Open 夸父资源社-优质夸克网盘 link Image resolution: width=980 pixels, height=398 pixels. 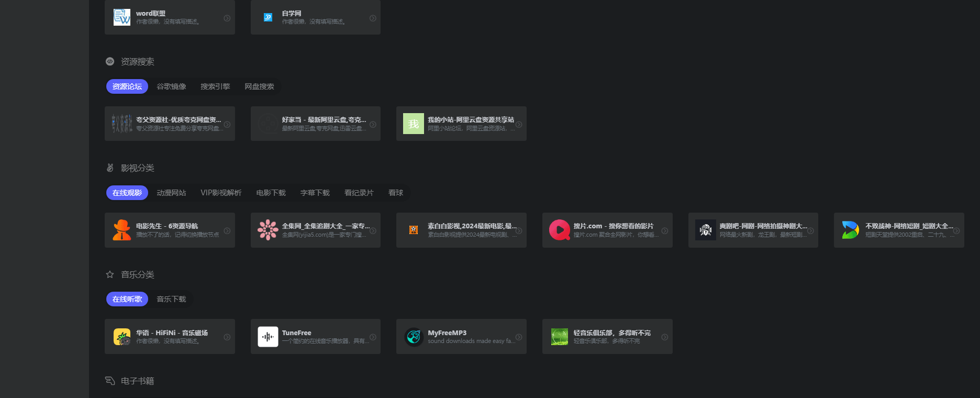click(179, 120)
